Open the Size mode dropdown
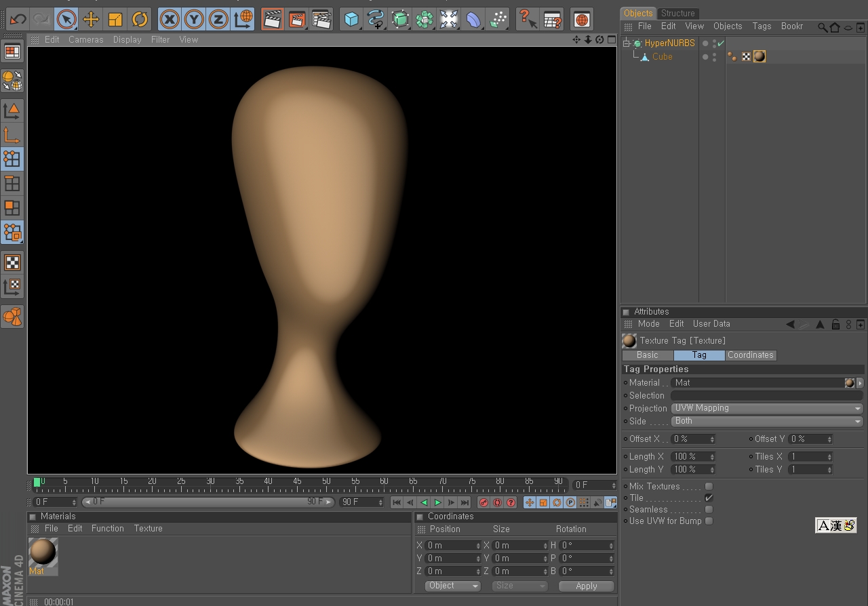 coord(519,586)
